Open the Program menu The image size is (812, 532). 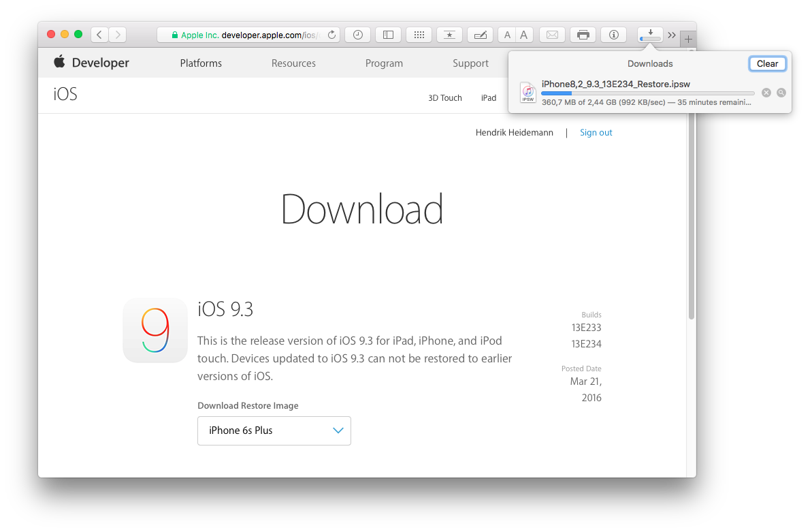(x=384, y=63)
